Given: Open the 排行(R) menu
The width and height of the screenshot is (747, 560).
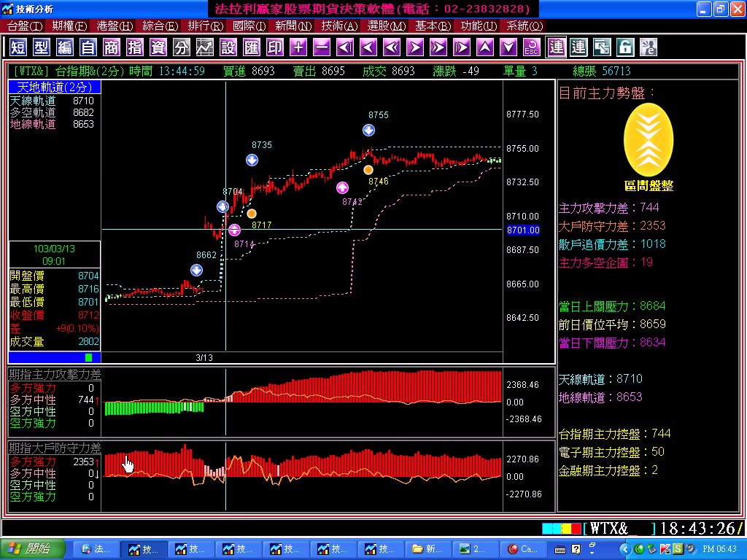Looking at the screenshot, I should click(205, 26).
